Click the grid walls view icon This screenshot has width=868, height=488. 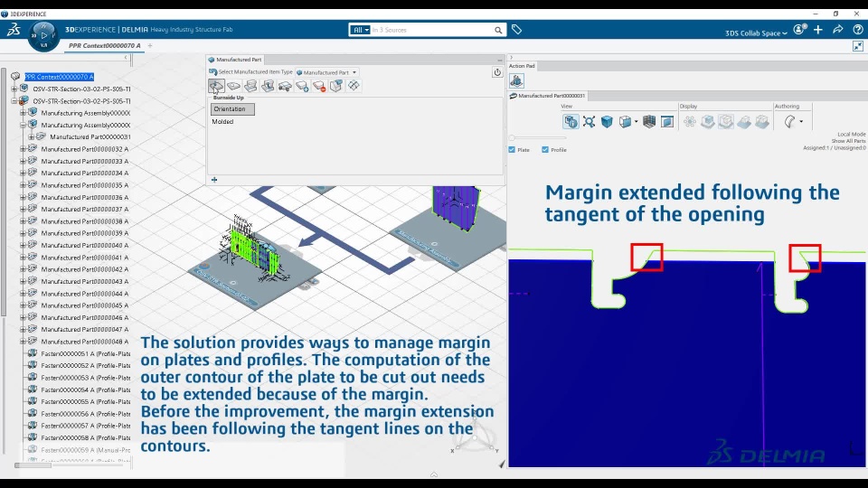pyautogui.click(x=649, y=122)
